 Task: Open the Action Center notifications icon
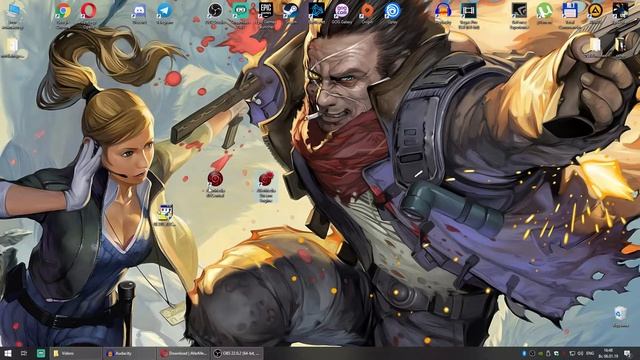click(628, 353)
